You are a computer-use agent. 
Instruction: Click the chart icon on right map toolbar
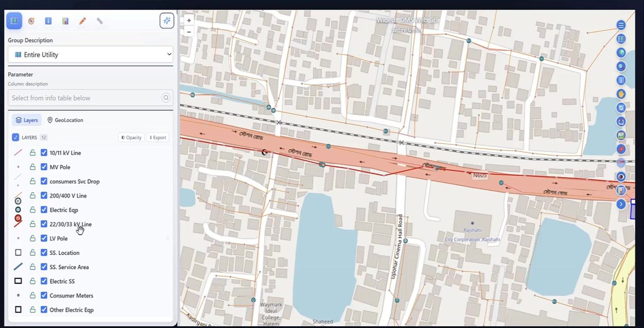621,190
